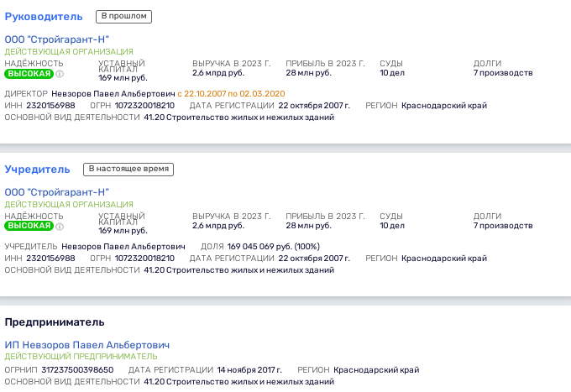This screenshot has width=571, height=392.
Task: Click registration date '14 ноября 2017 г.'
Action: (x=249, y=370)
